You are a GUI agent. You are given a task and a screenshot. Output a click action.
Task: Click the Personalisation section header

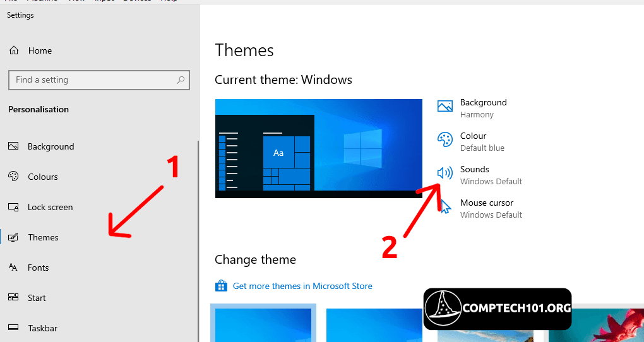pyautogui.click(x=39, y=110)
